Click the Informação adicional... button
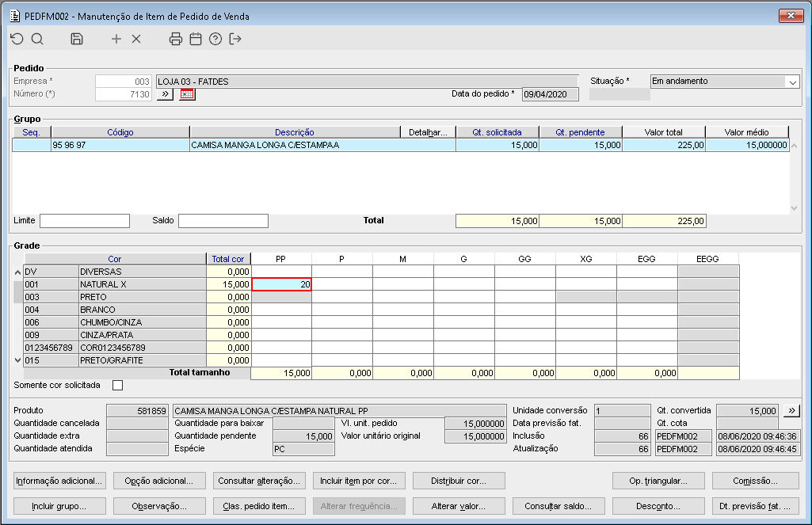The height and width of the screenshot is (525, 812). click(59, 481)
